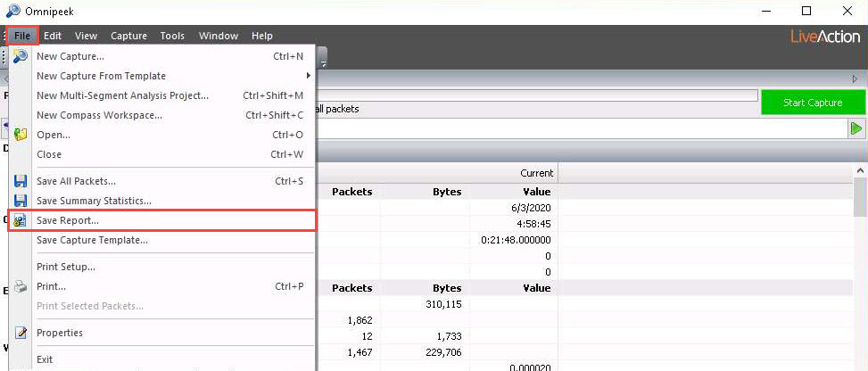Open the View menu

86,36
